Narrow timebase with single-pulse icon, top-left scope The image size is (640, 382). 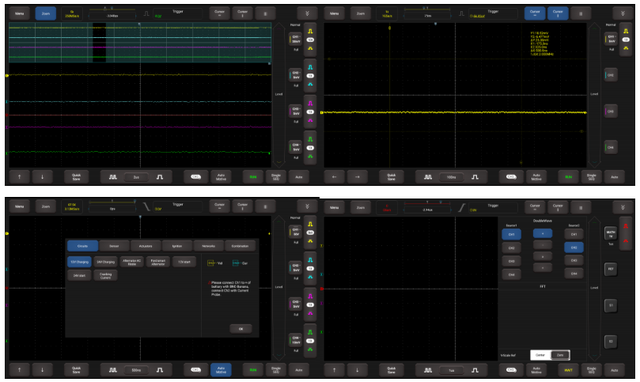click(x=160, y=177)
